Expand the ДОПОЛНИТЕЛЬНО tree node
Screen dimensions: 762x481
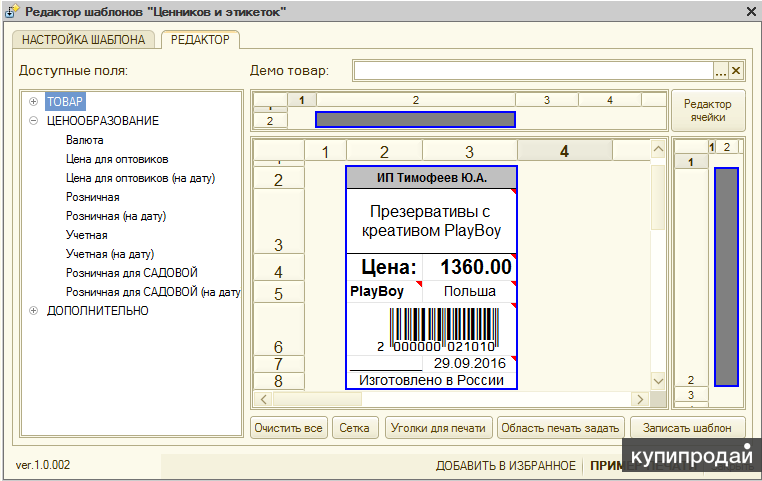tap(33, 310)
